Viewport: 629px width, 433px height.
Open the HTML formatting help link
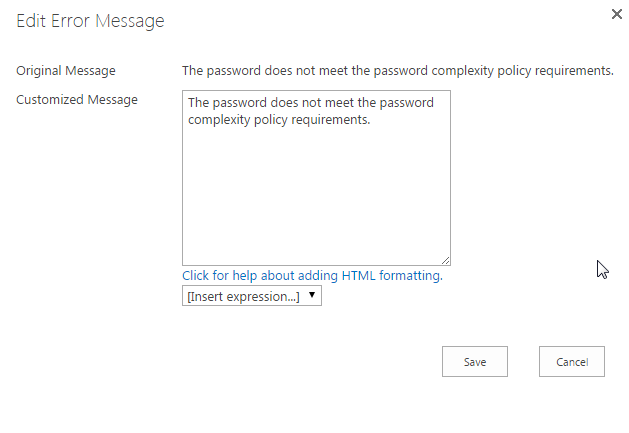(x=312, y=276)
